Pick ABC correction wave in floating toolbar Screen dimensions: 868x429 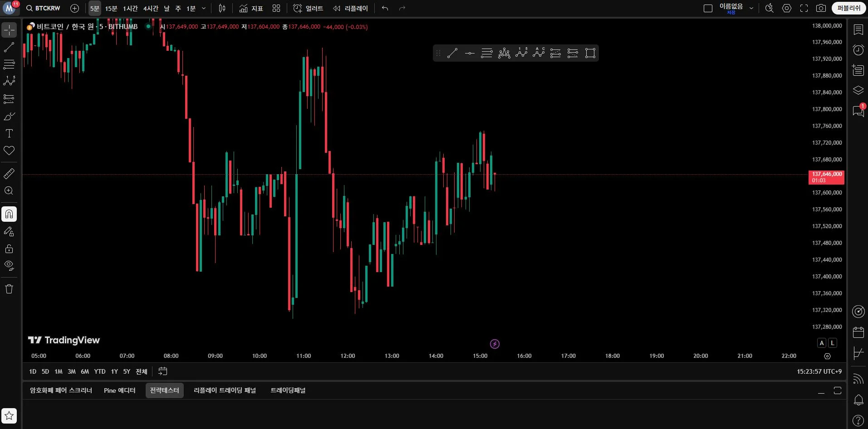coord(539,53)
